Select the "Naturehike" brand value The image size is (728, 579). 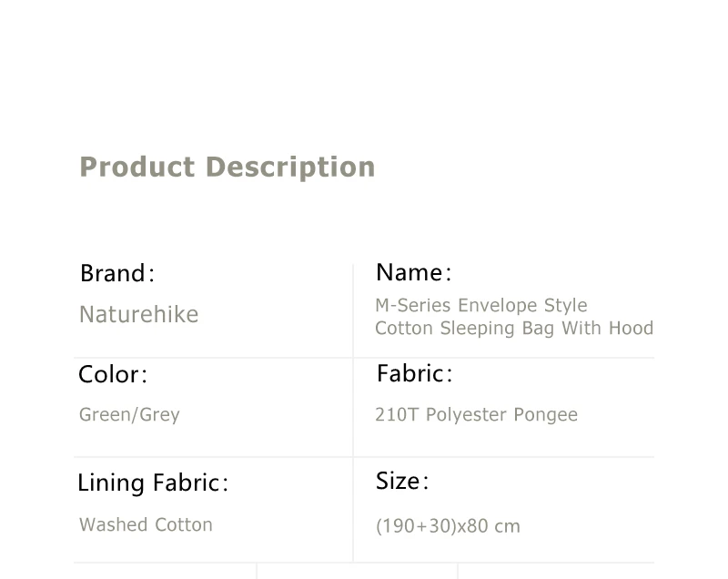click(x=138, y=315)
